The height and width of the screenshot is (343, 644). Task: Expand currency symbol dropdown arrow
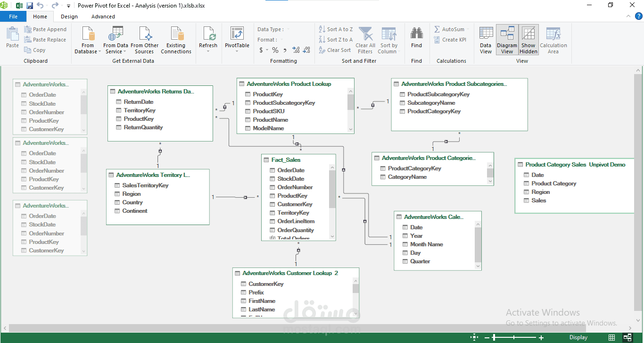coord(267,50)
